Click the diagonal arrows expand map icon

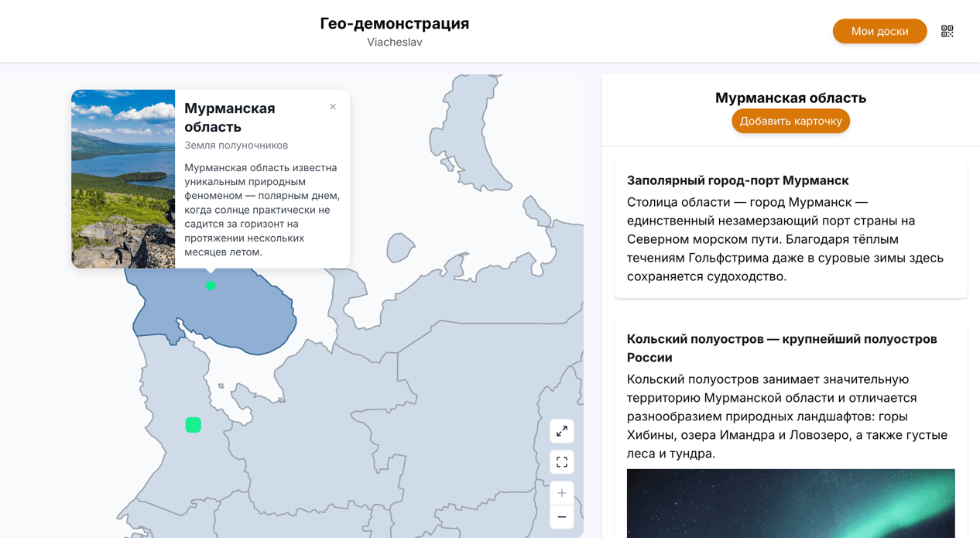click(562, 431)
